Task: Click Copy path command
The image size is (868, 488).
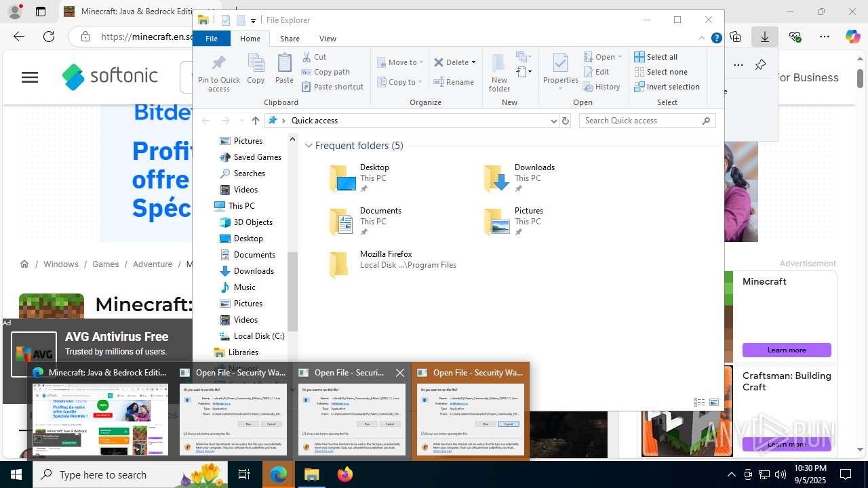Action: pyautogui.click(x=325, y=72)
